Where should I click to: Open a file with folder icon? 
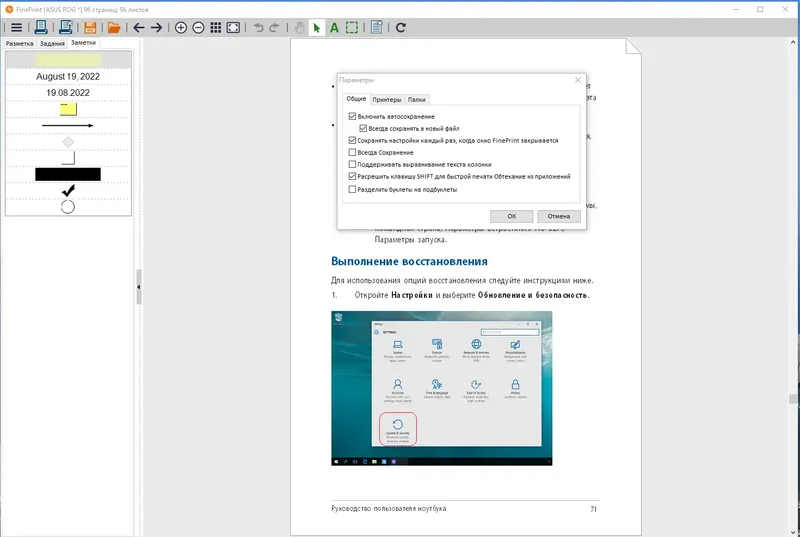pos(114,28)
